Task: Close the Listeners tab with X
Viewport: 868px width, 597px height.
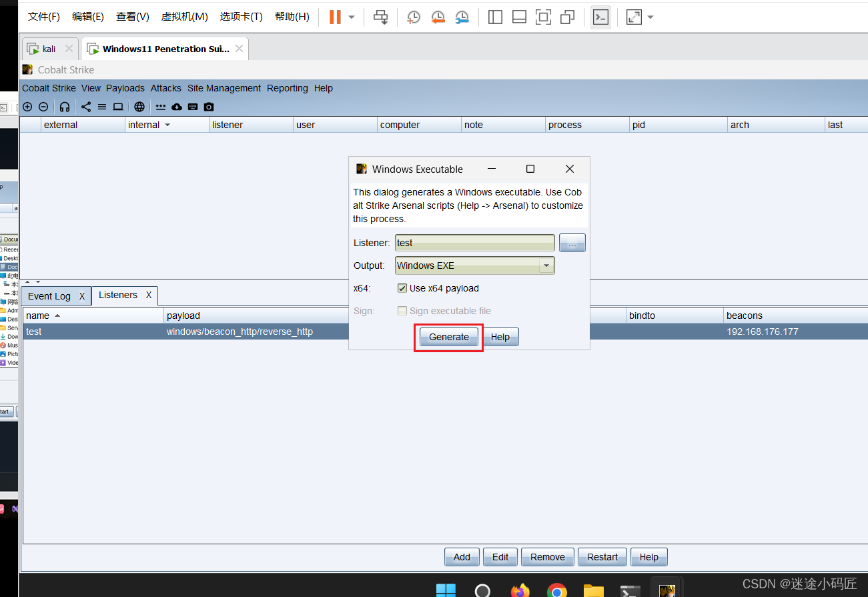Action: pos(149,295)
